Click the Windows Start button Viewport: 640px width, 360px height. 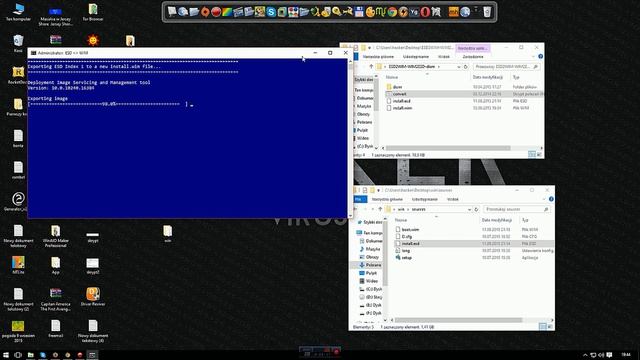[x=6, y=355]
